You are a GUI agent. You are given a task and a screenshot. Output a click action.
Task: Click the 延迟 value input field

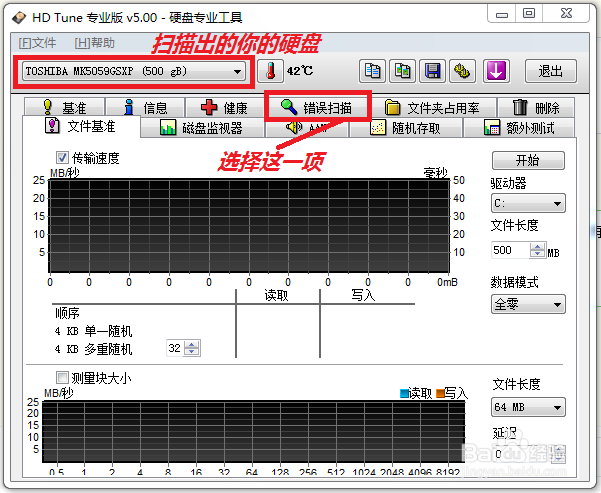(x=521, y=454)
